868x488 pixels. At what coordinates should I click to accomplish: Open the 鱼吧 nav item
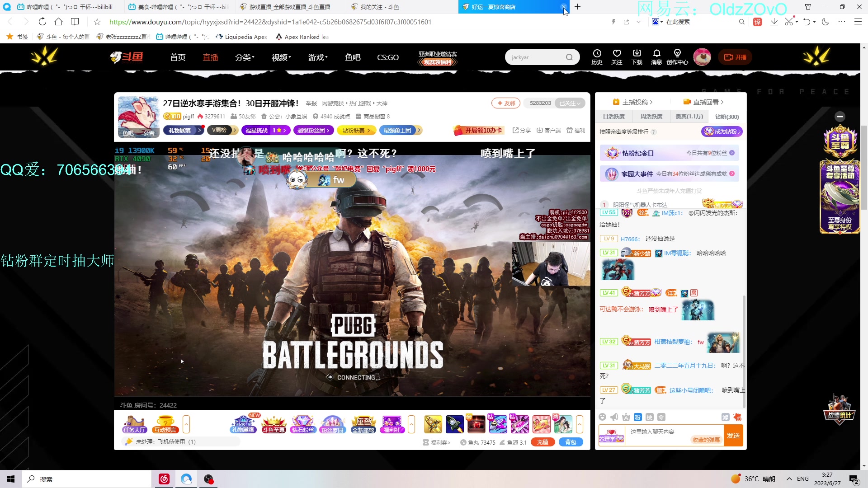pyautogui.click(x=353, y=57)
